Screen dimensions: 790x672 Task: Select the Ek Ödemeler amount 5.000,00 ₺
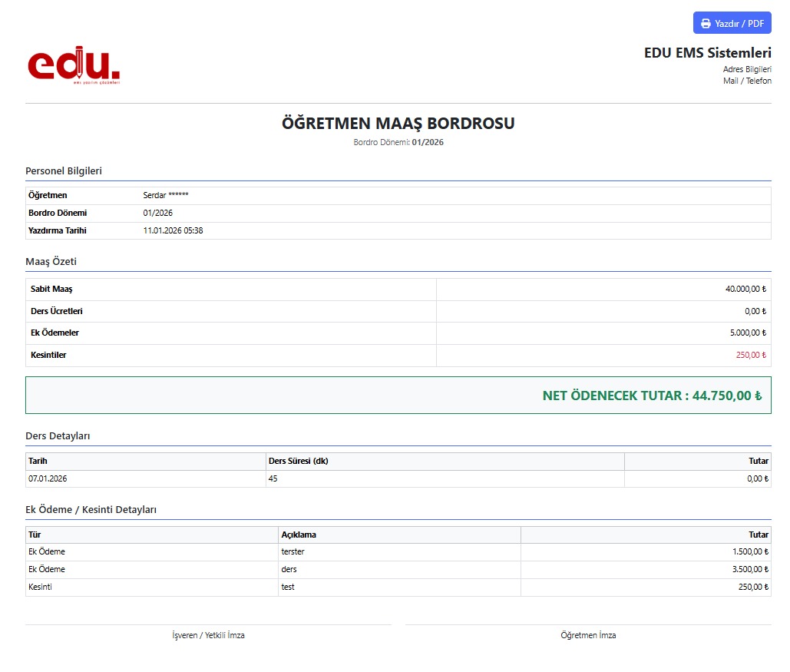click(748, 333)
